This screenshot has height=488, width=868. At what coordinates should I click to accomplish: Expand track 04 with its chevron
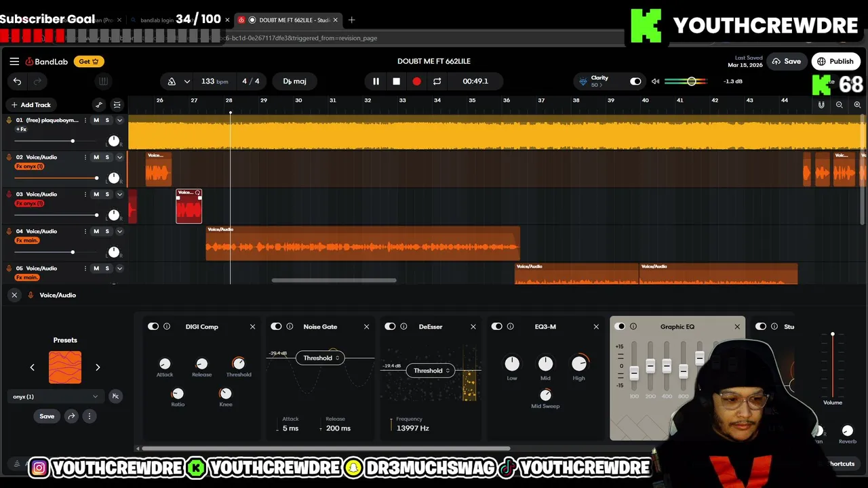coord(119,231)
